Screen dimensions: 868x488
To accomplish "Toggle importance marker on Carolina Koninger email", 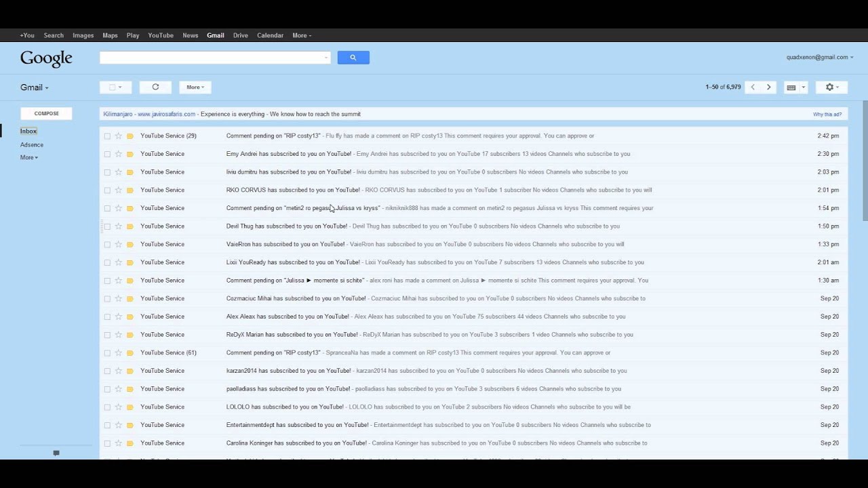I will coord(130,443).
